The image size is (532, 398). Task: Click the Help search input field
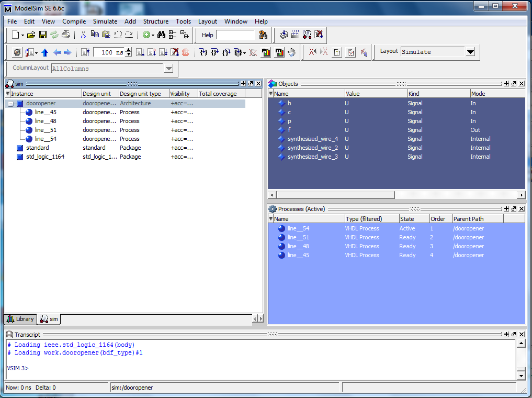pos(235,35)
